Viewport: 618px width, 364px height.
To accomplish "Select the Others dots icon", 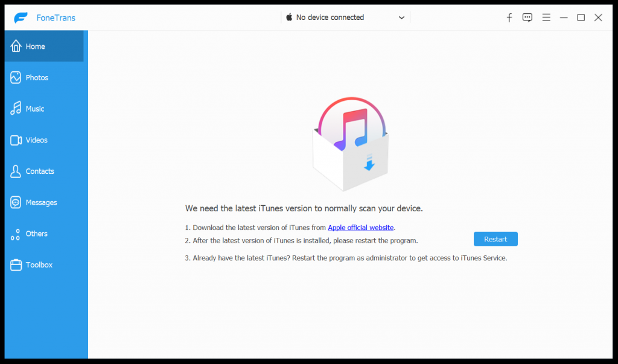I will point(16,234).
